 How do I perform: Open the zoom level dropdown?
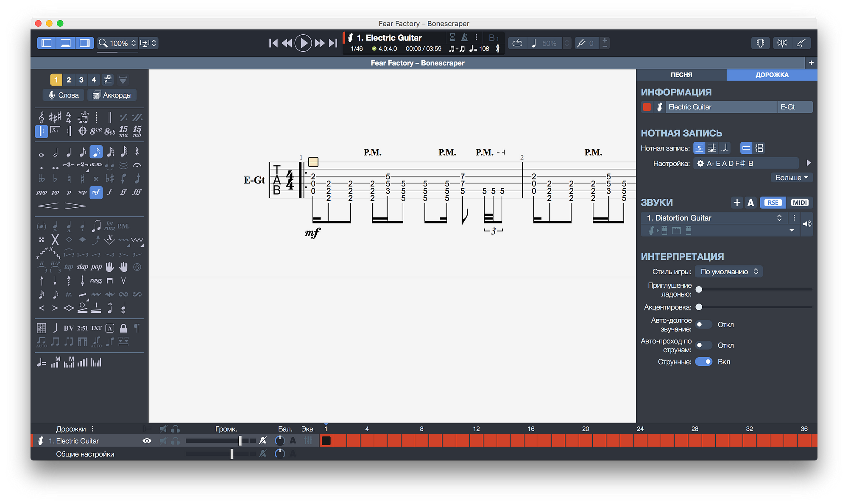click(x=117, y=43)
